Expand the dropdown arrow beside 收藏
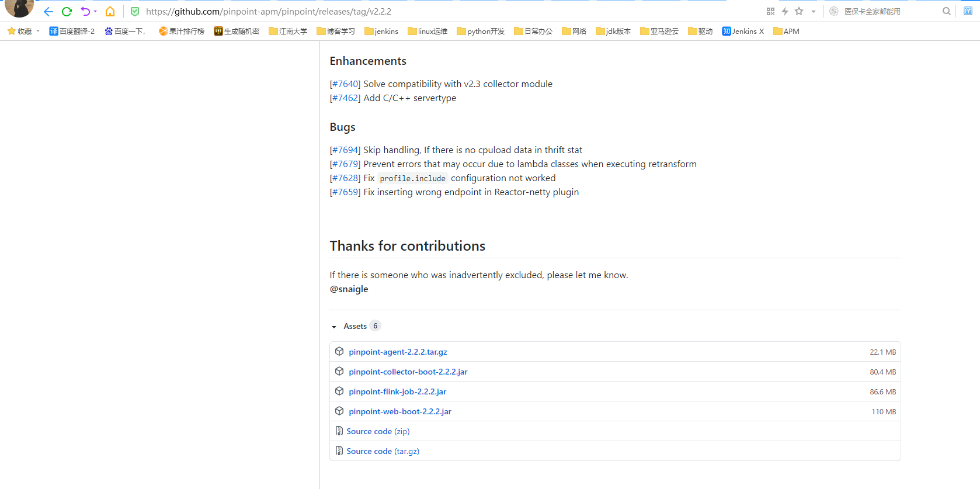The height and width of the screenshot is (499, 980). pos(38,32)
